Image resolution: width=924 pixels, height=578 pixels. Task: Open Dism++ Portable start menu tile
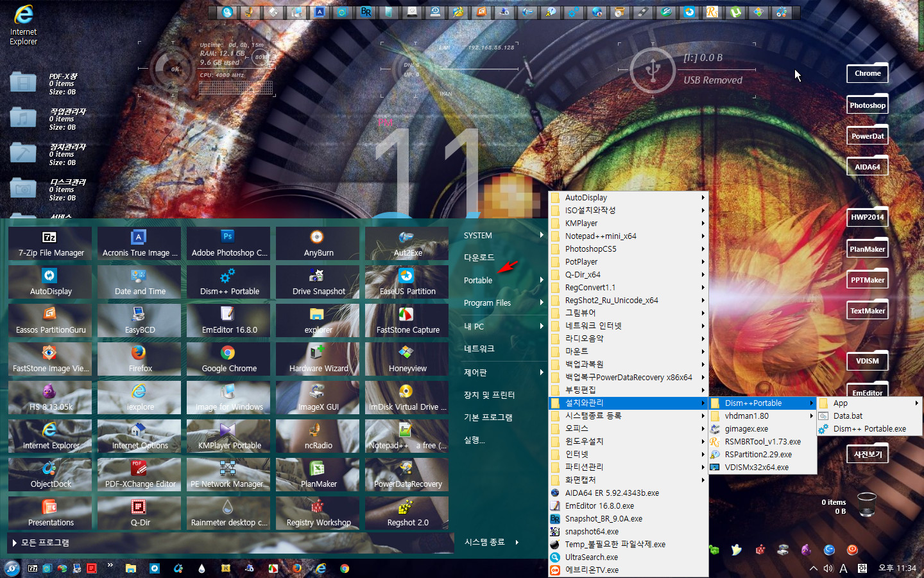click(x=228, y=282)
